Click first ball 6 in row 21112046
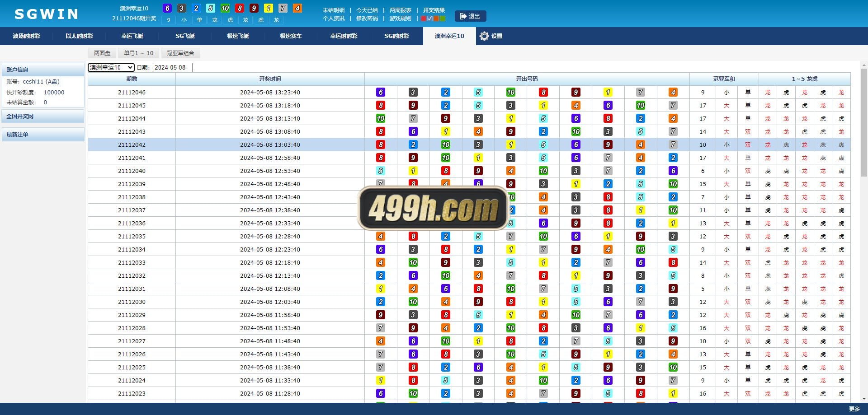The image size is (868, 415). [x=381, y=92]
